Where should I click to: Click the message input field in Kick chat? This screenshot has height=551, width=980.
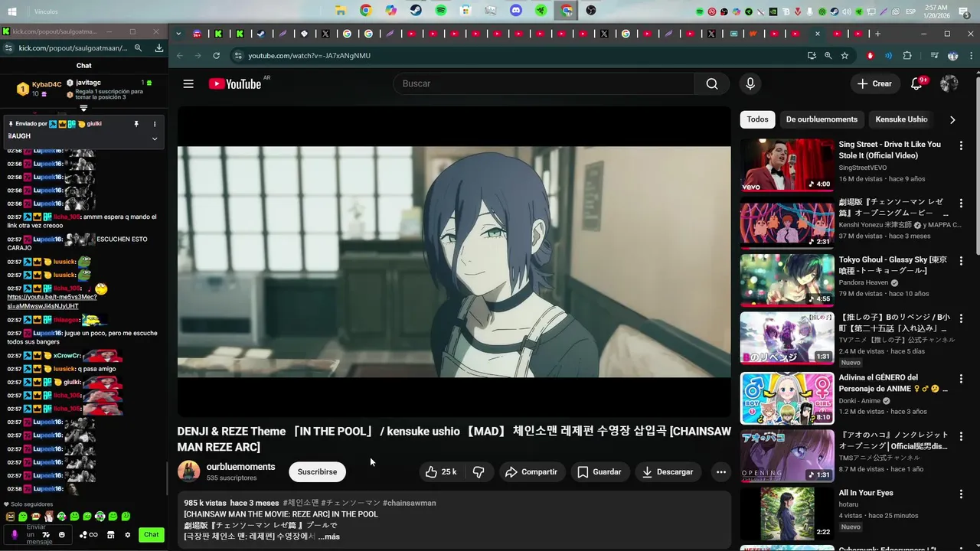pos(38,534)
